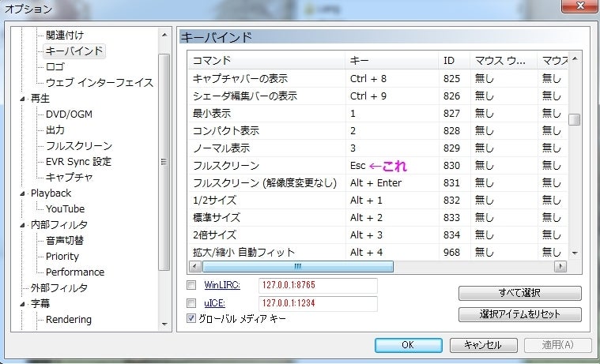Collapse the 内部フィルタ tree node
The height and width of the screenshot is (364, 600).
point(23,225)
